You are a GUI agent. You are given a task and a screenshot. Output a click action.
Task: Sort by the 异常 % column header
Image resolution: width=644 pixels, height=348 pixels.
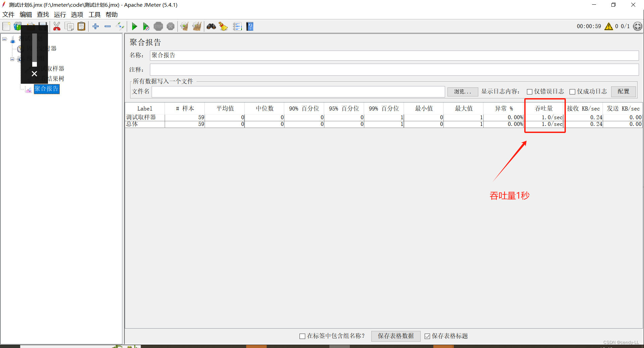click(x=504, y=109)
